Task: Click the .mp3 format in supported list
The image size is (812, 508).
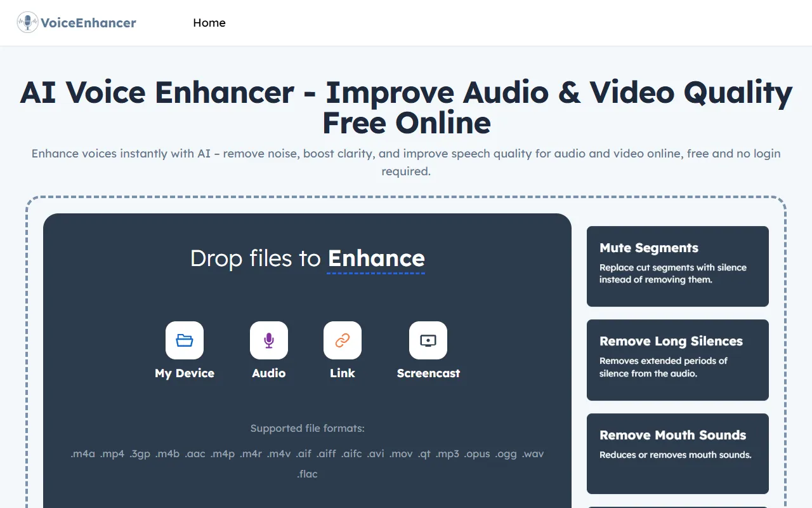Action: pos(447,454)
